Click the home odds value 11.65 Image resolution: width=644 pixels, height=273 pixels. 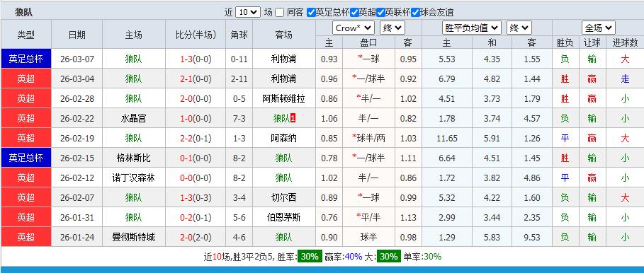pos(447,138)
